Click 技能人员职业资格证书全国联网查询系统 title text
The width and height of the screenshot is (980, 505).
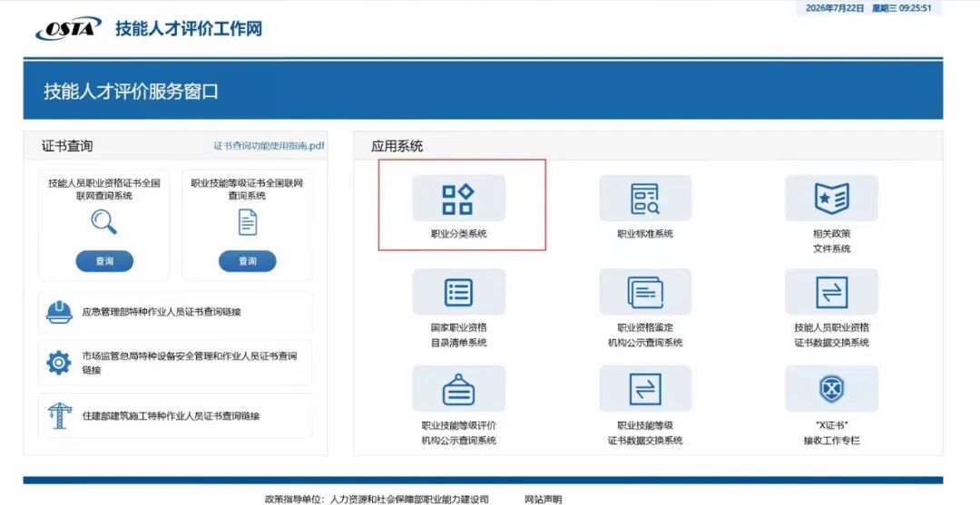pyautogui.click(x=104, y=189)
